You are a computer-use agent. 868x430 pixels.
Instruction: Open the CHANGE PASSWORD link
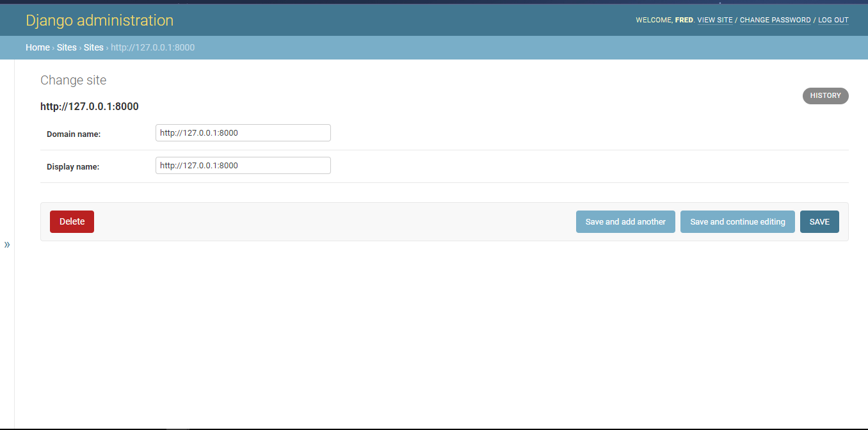tap(775, 20)
